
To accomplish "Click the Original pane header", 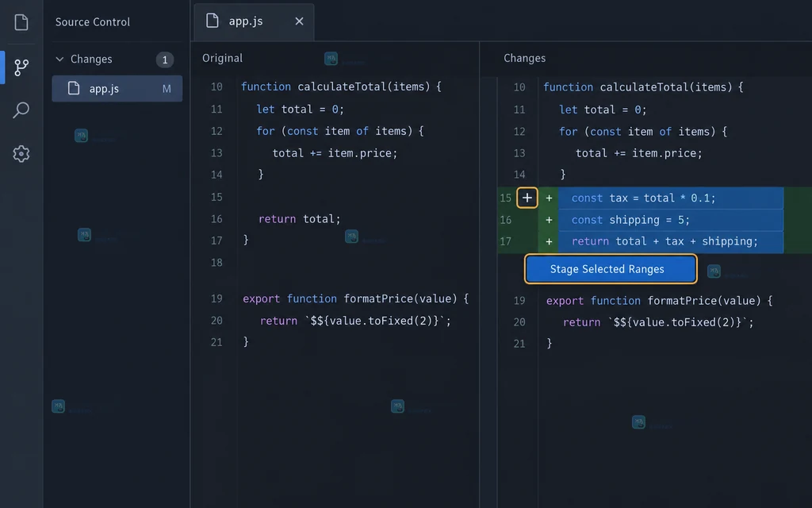I will [x=222, y=58].
